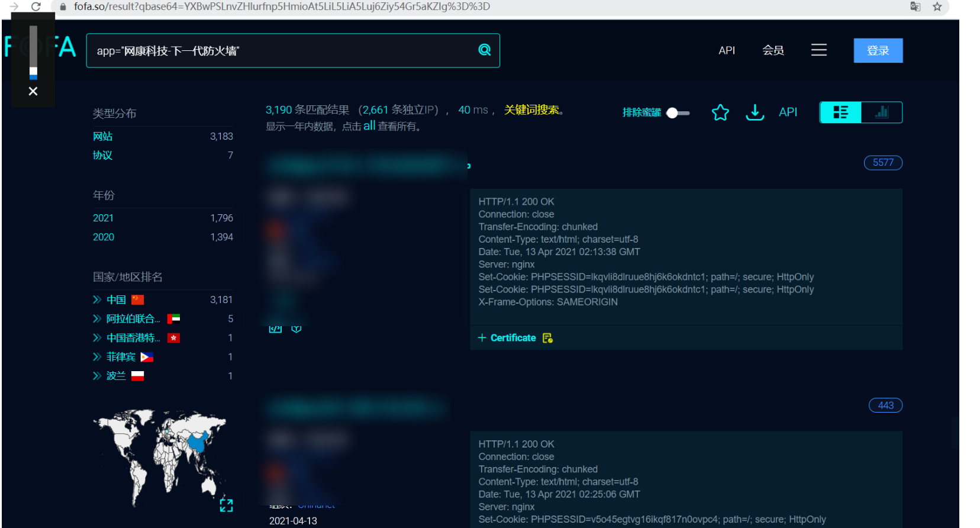Click the 菲律宾 country name
980x528 pixels.
(x=121, y=357)
